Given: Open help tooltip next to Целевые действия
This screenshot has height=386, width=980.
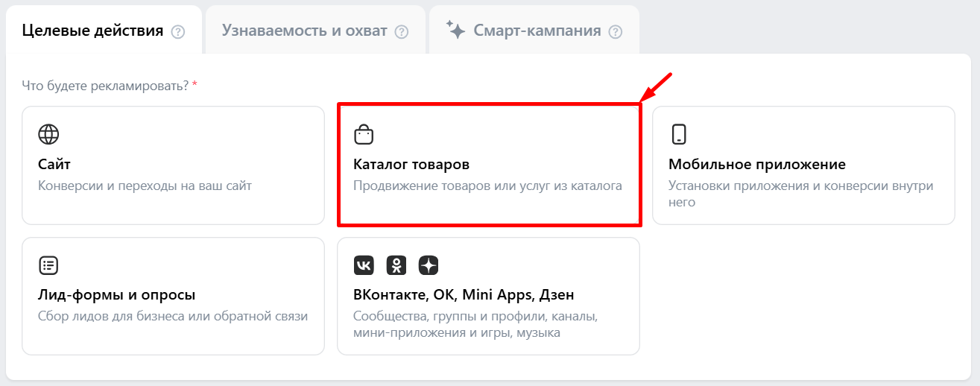Looking at the screenshot, I should [x=177, y=32].
